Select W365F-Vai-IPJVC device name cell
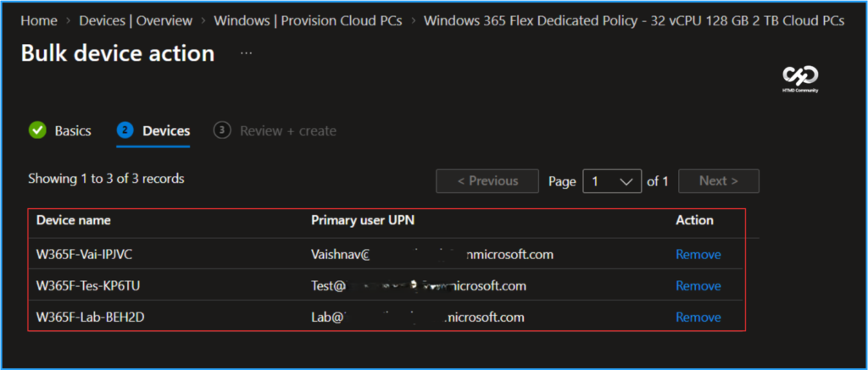The height and width of the screenshot is (370, 868). [84, 254]
